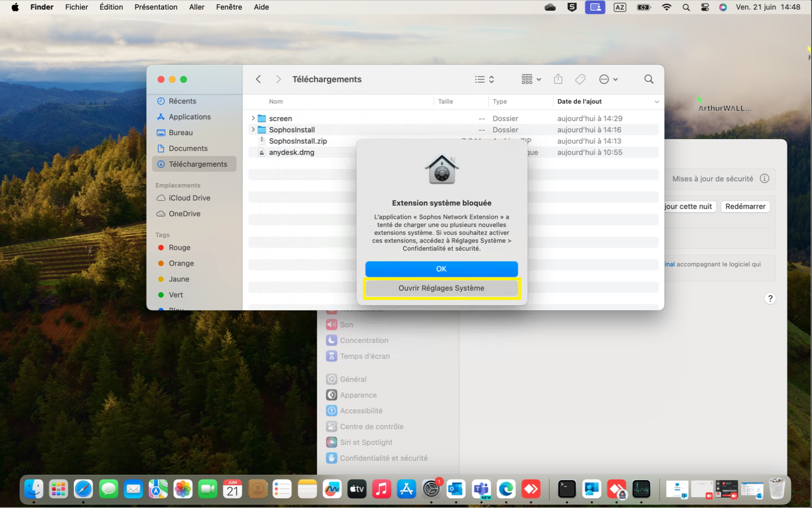Open the AZ keyboard input menu
Viewport: 812px width, 508px height.
[x=619, y=7]
